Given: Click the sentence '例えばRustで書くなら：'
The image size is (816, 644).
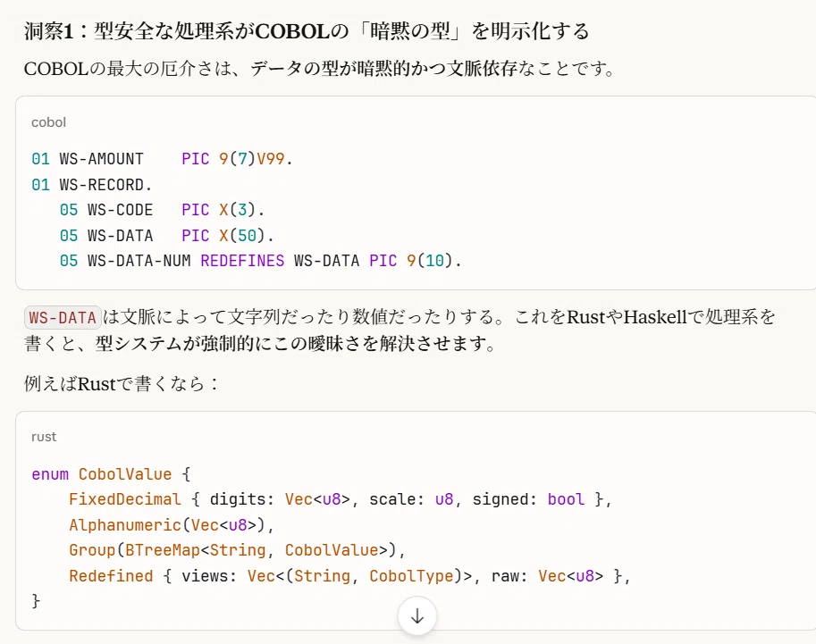Looking at the screenshot, I should [x=122, y=384].
